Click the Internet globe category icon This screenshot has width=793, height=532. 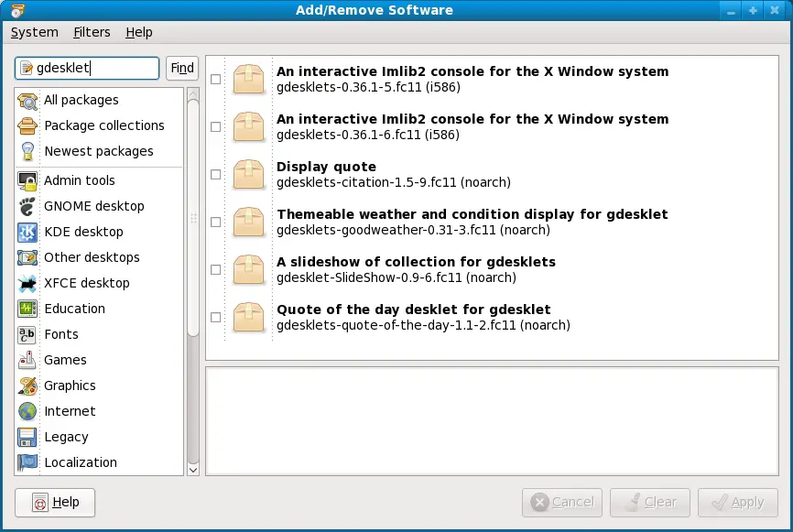[28, 411]
